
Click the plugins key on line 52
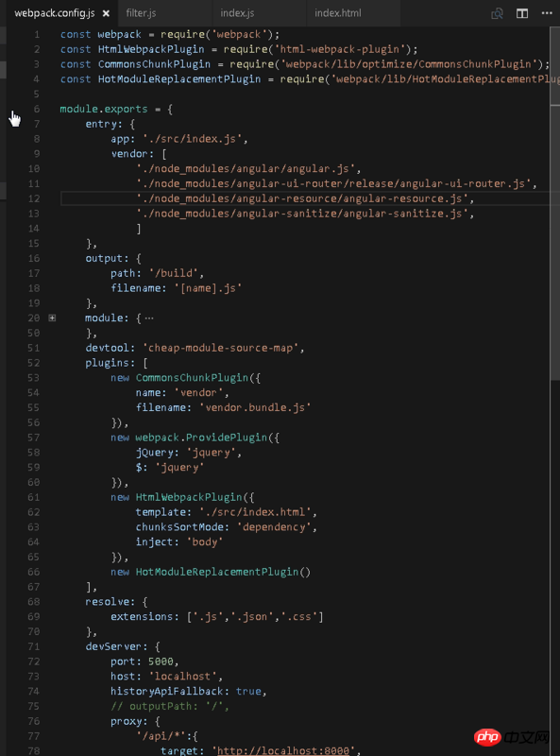point(108,363)
